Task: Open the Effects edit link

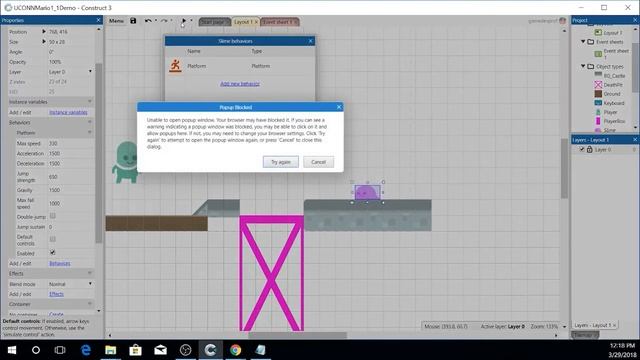Action: coord(56,294)
